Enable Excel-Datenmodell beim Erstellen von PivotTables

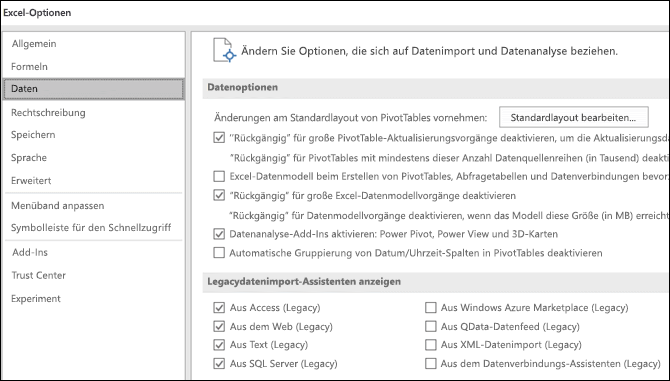coord(219,176)
